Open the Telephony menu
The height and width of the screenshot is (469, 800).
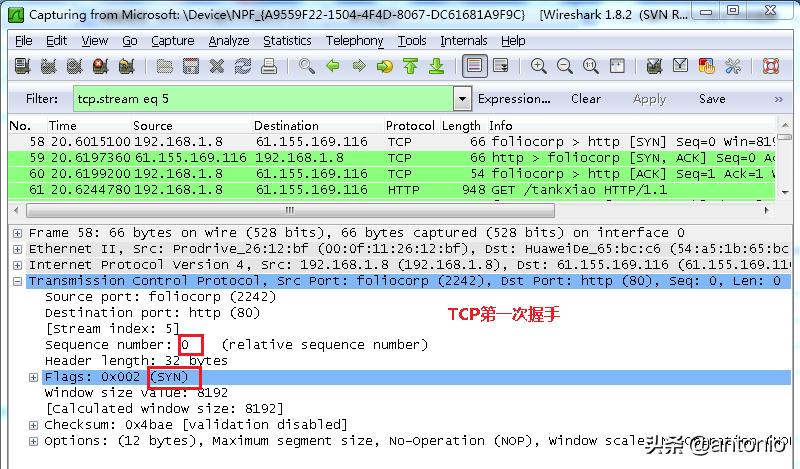point(355,40)
